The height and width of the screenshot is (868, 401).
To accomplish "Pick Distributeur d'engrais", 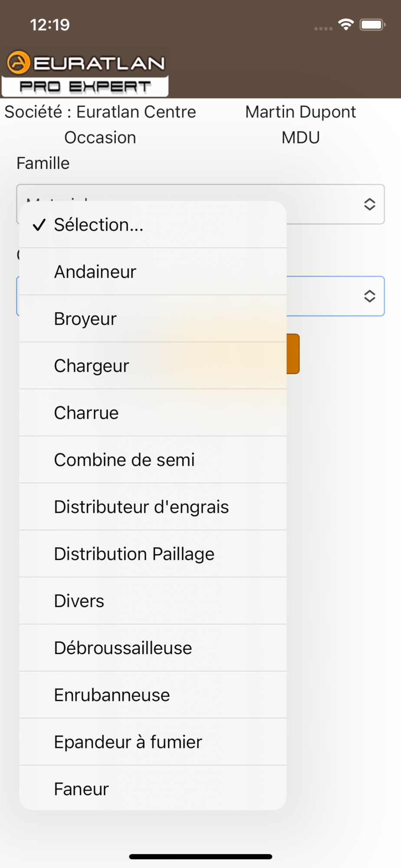I will (153, 507).
